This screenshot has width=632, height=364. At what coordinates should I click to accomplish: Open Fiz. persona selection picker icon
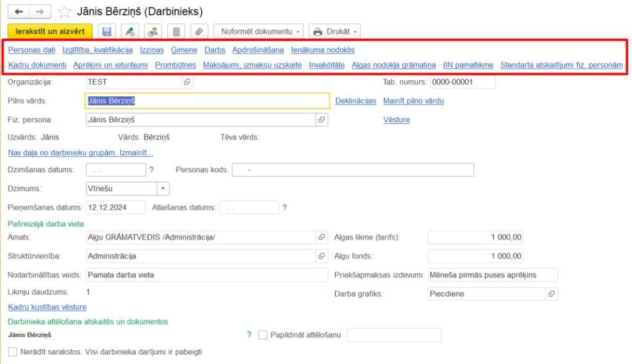(322, 119)
